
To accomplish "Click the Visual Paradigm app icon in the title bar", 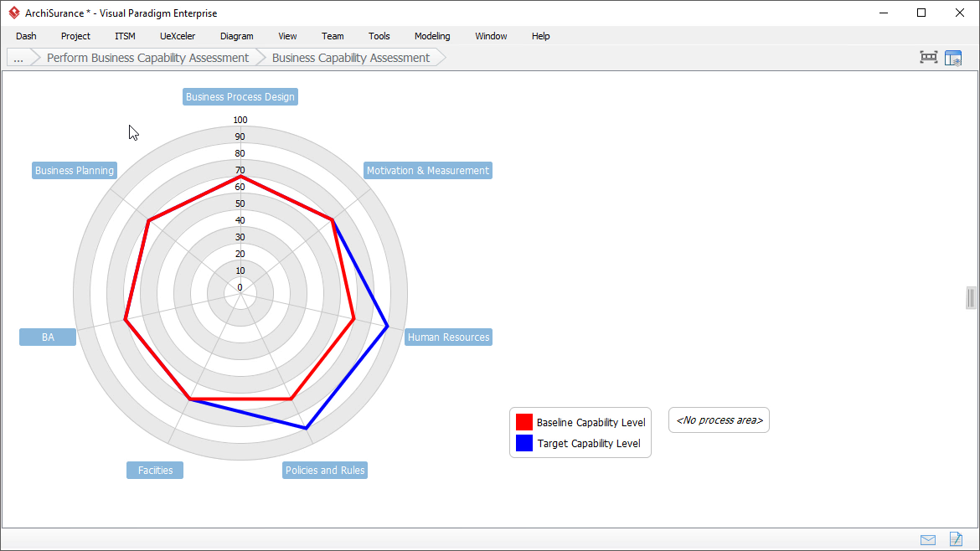I will click(13, 13).
